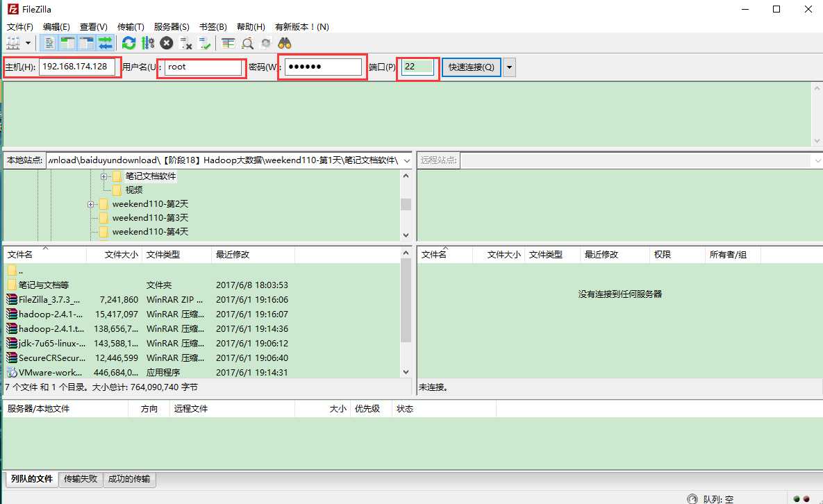Open the Site Manager dropdown arrow
This screenshot has height=504, width=823.
pos(28,43)
